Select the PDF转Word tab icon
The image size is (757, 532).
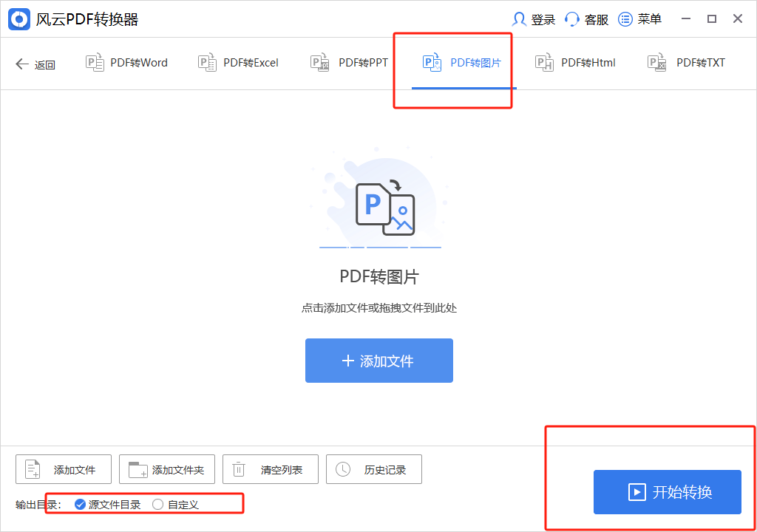coord(95,63)
